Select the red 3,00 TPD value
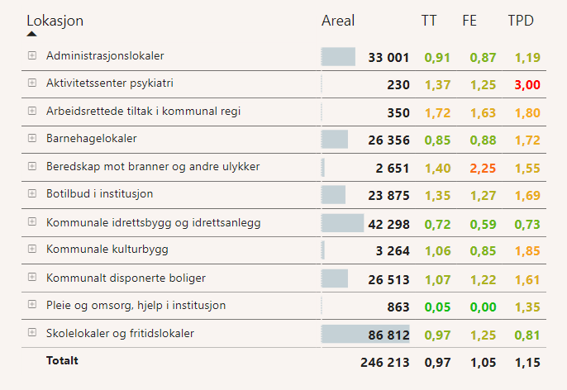 click(x=527, y=85)
